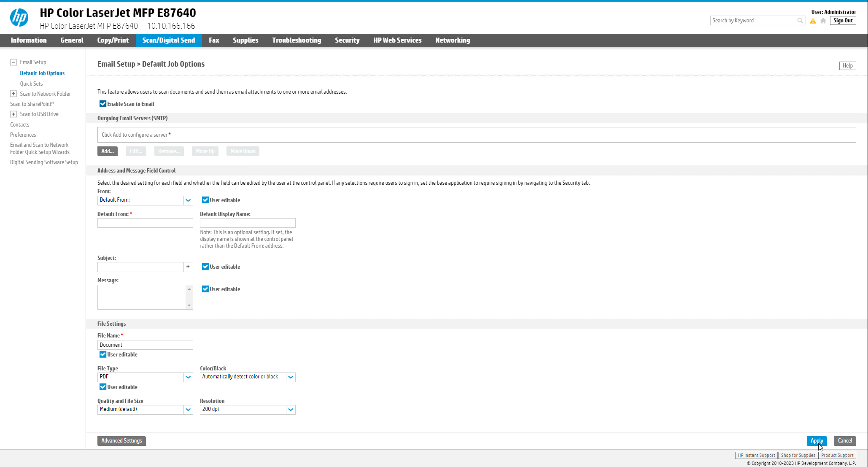This screenshot has height=467, width=868.
Task: Click the Subject input field
Action: coord(140,267)
